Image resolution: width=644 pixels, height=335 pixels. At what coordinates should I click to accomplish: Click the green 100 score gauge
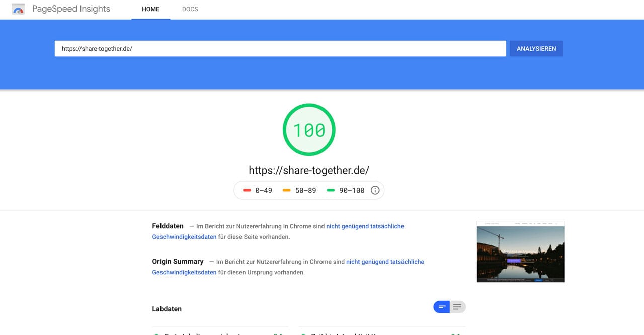click(309, 130)
